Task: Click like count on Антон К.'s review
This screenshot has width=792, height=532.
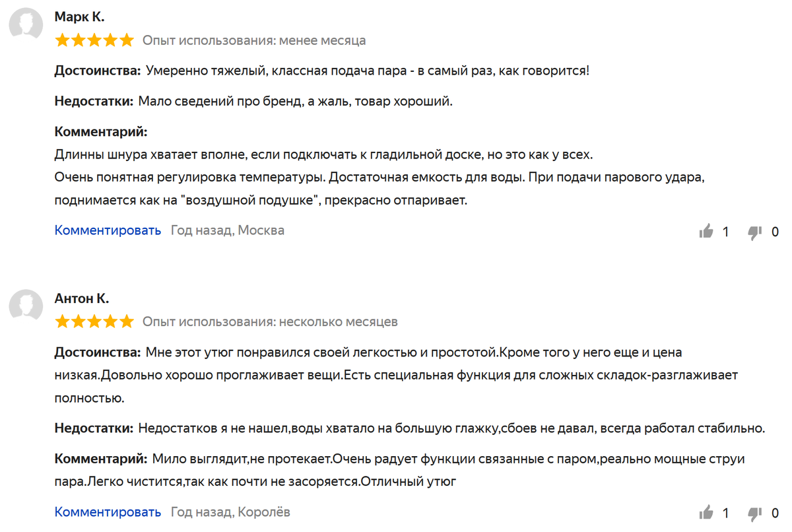Action: click(x=726, y=513)
